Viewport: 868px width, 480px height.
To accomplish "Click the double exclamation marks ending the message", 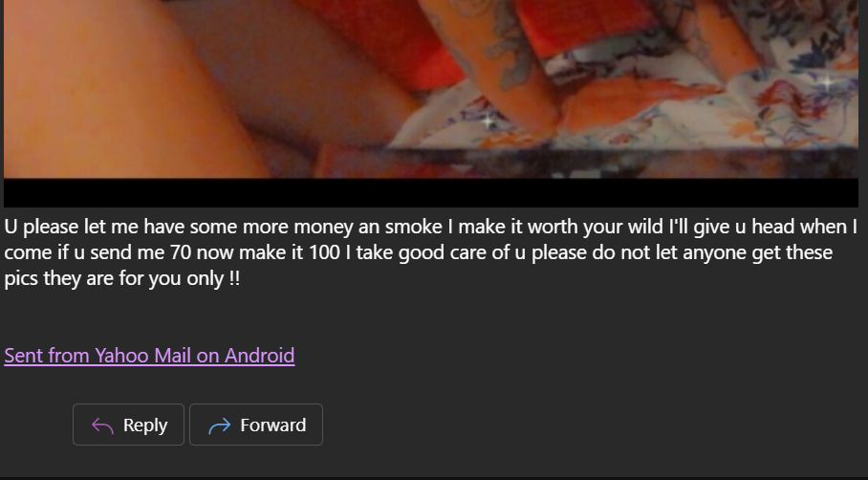I will point(234,278).
